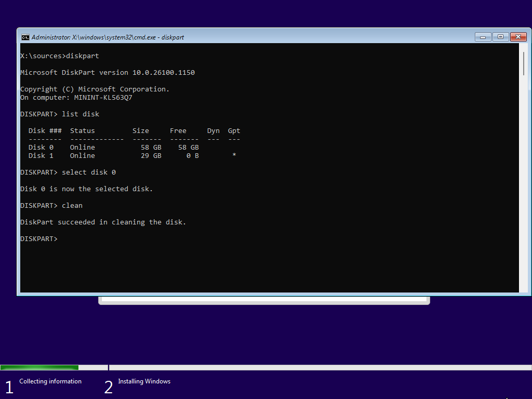Click the step number 1 indicator

(9, 387)
